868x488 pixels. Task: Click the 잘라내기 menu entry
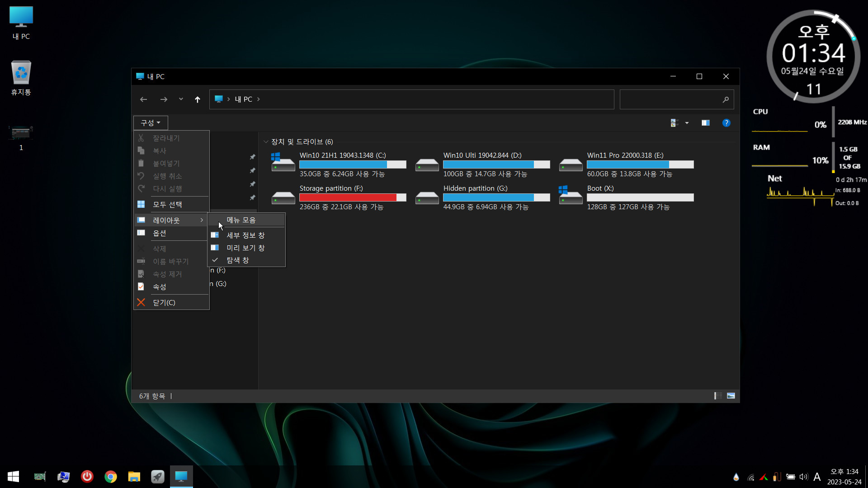[171, 138]
